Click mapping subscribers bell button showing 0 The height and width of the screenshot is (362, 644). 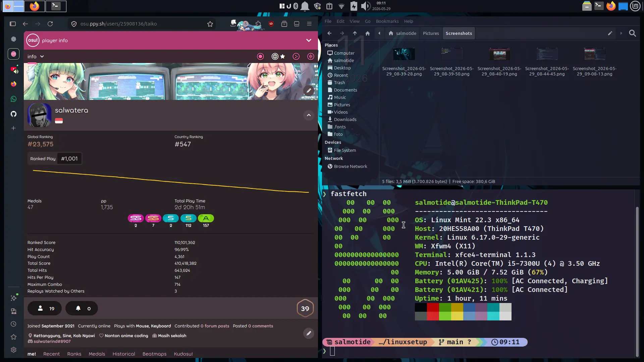click(82, 308)
